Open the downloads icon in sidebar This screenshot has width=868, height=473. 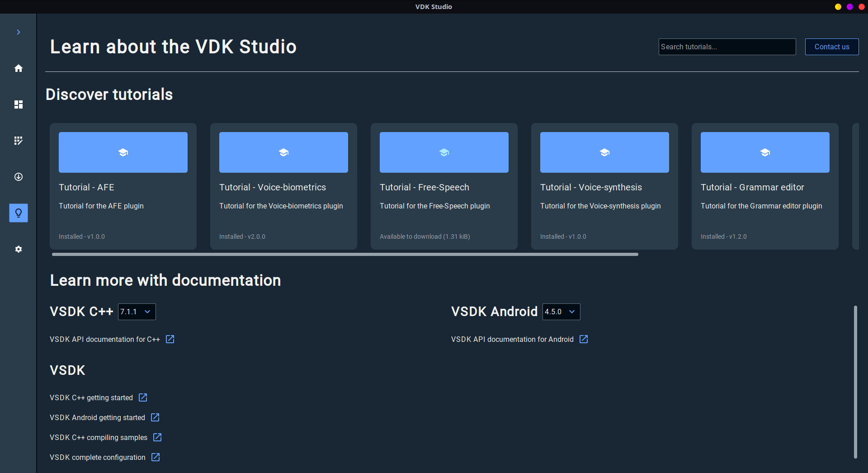19,177
